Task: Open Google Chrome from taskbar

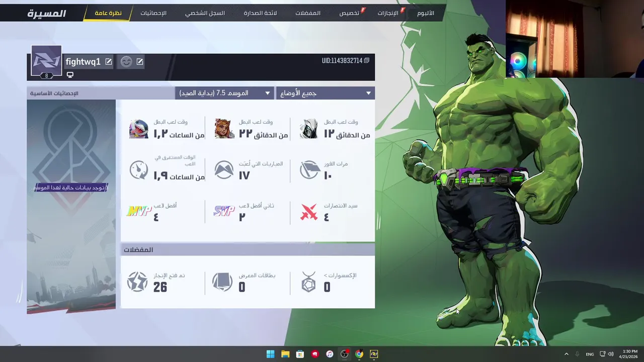Action: (x=359, y=354)
